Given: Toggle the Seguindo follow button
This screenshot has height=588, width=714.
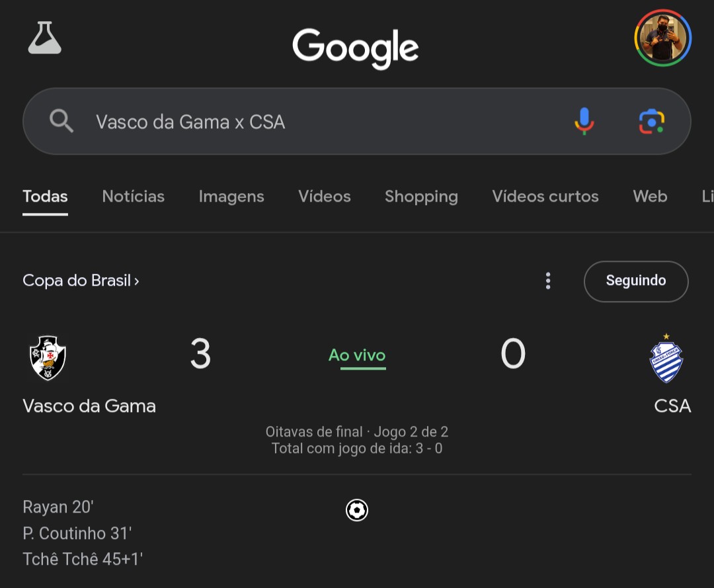Looking at the screenshot, I should pos(636,281).
